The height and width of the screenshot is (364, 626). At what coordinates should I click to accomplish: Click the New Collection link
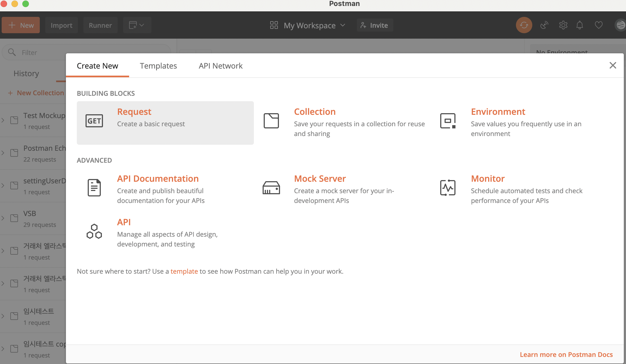click(36, 93)
